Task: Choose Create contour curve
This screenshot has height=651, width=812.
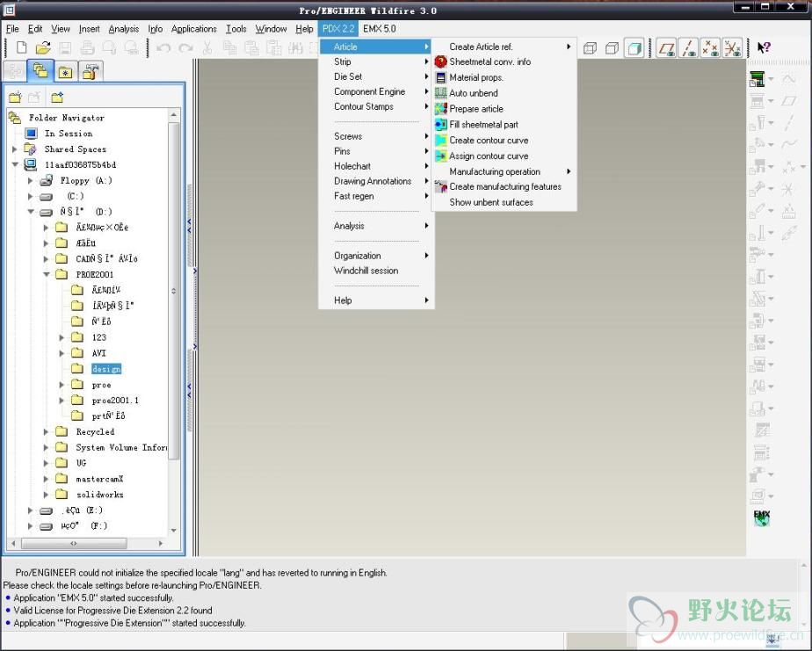Action: click(489, 141)
